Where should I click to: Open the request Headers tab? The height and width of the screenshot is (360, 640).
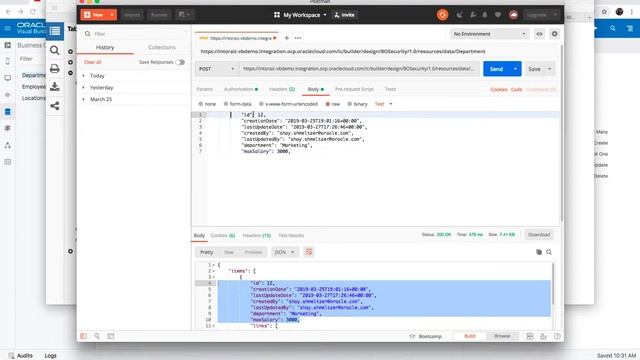282,89
